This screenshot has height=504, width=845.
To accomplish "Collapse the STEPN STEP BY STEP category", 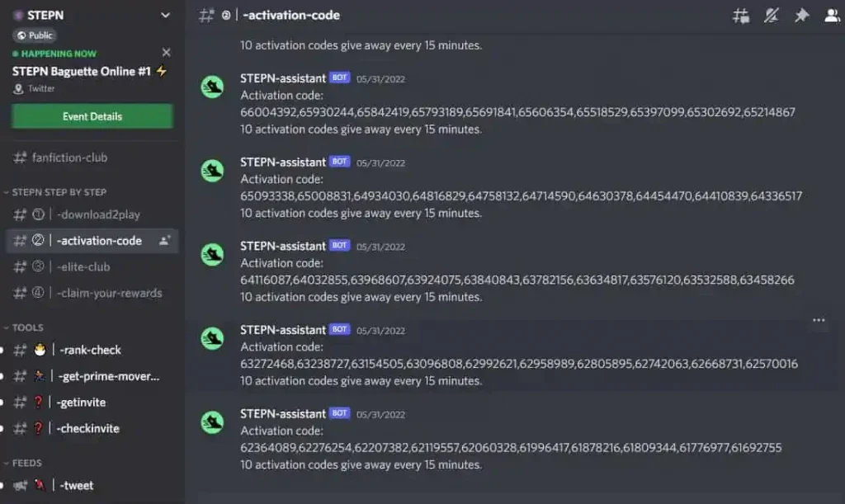I will click(55, 192).
